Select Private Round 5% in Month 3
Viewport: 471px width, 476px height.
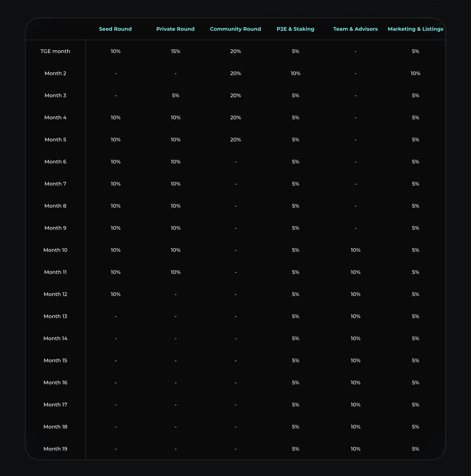click(x=175, y=95)
